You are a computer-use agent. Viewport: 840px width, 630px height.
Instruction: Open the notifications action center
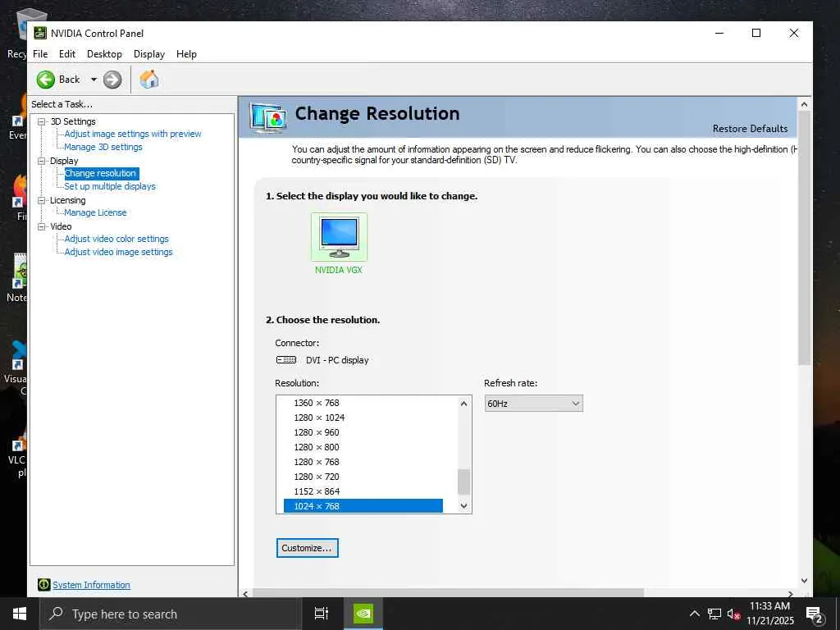coord(815,614)
